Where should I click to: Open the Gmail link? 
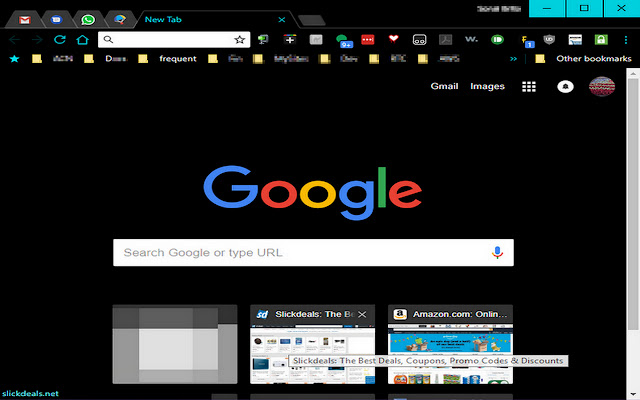444,86
